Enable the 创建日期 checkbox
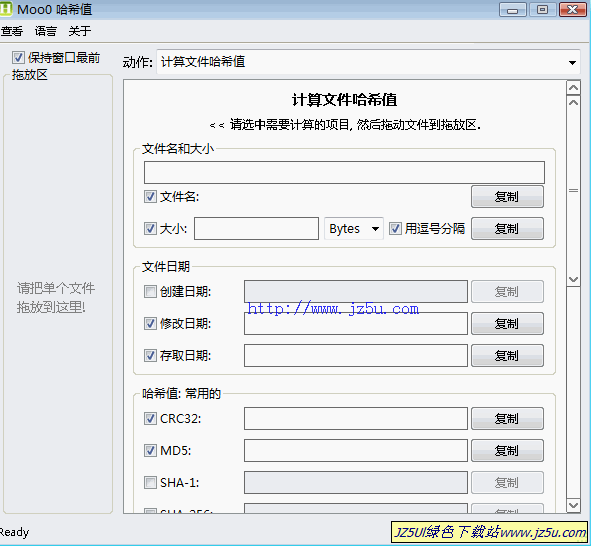Image resolution: width=591 pixels, height=546 pixels. 150,291
